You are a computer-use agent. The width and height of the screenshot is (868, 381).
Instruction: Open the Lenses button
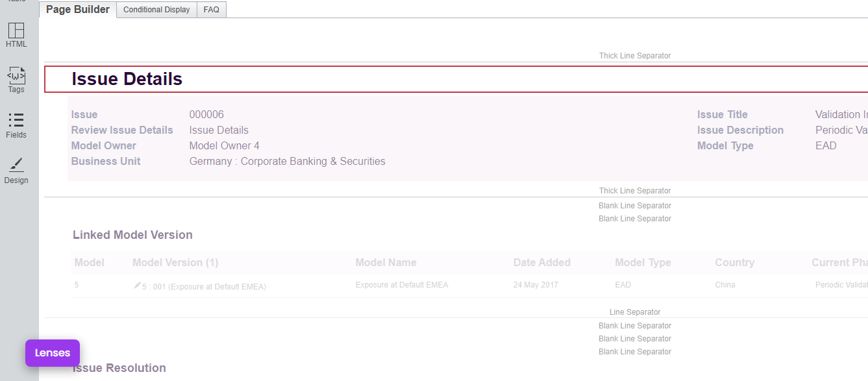[53, 353]
